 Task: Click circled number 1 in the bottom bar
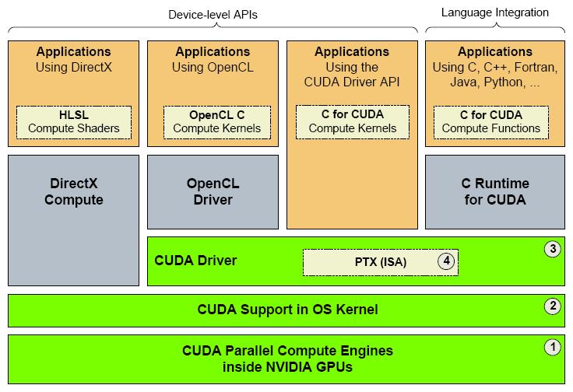point(553,347)
